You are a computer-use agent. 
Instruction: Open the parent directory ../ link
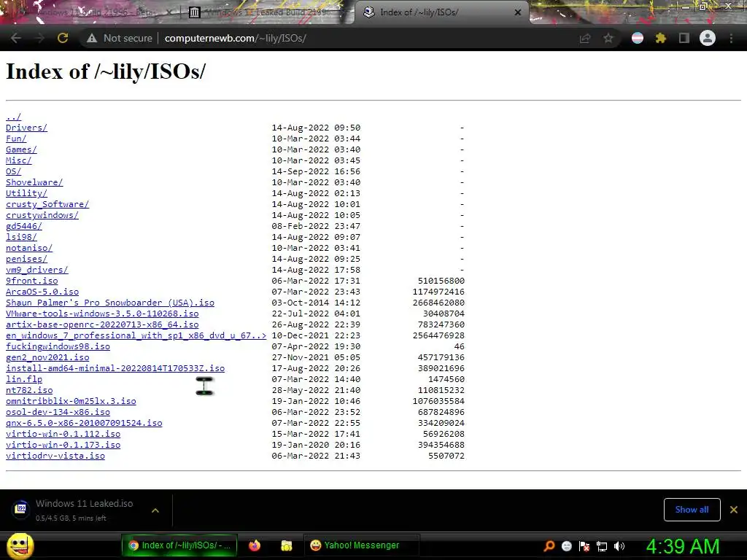point(13,117)
